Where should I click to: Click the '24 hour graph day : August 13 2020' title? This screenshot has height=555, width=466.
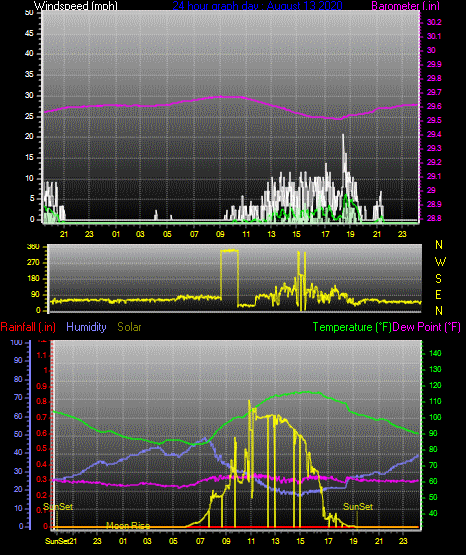pos(258,6)
